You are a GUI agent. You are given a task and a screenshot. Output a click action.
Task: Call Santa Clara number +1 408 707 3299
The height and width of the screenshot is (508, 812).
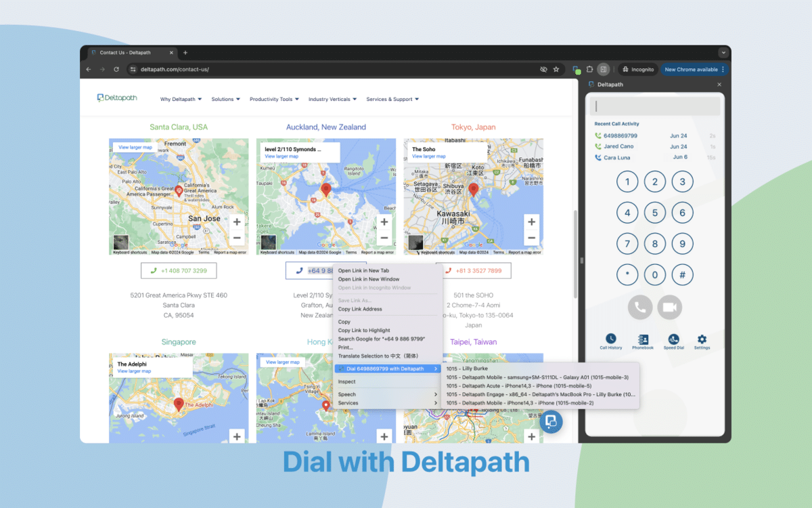point(179,271)
